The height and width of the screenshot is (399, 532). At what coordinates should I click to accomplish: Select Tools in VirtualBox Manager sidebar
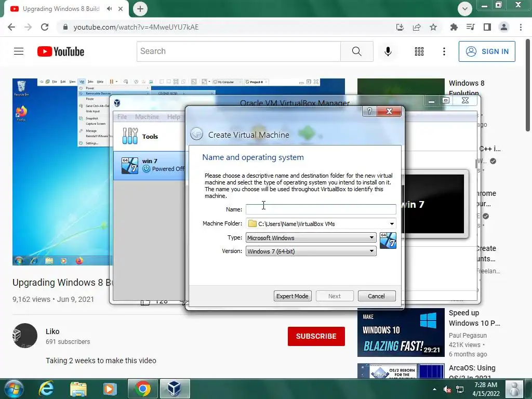click(x=149, y=137)
